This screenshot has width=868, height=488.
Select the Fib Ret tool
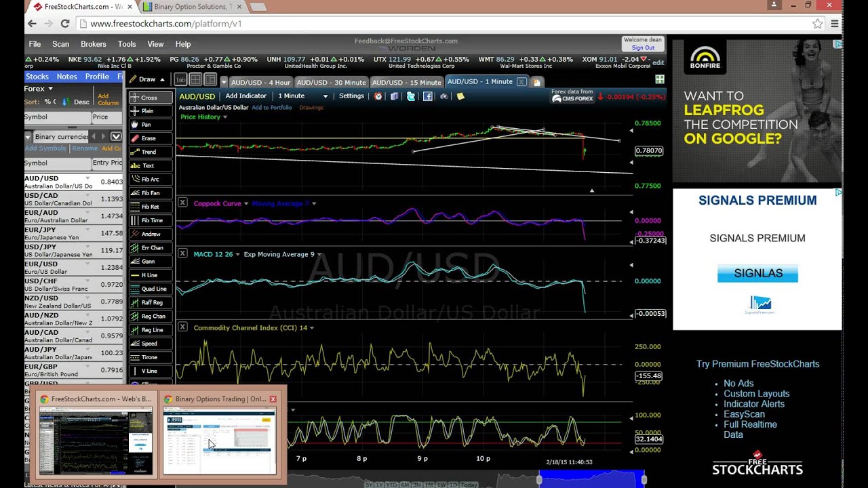(x=150, y=207)
